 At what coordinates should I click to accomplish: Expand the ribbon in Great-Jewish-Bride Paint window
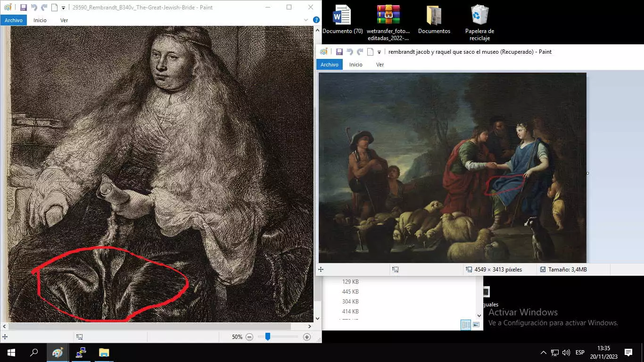[x=307, y=20]
